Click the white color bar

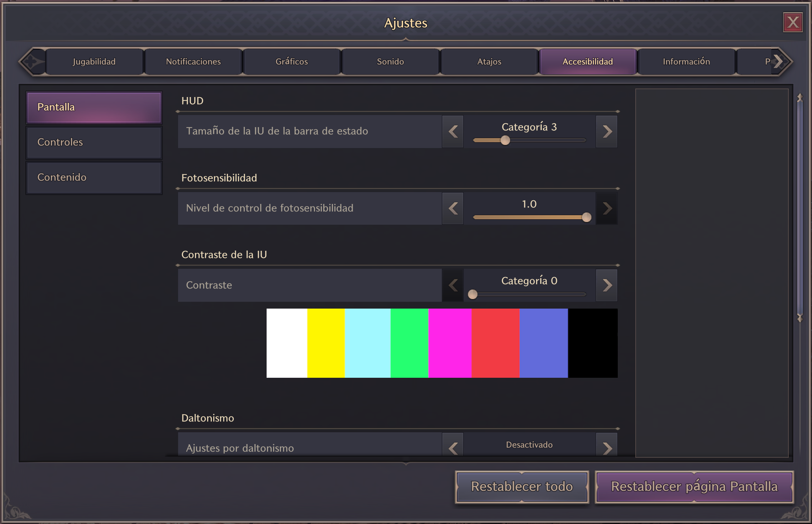tap(287, 343)
